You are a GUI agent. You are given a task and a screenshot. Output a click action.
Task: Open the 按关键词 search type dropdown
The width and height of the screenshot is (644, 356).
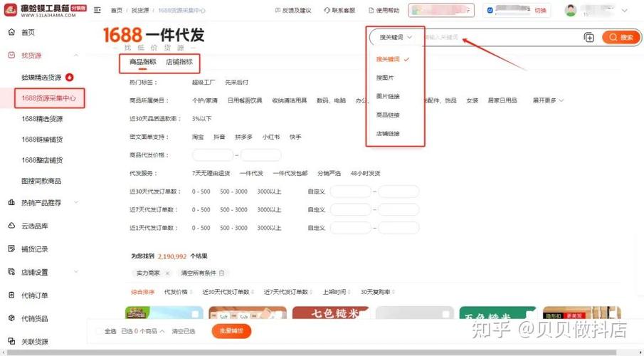pyautogui.click(x=395, y=38)
